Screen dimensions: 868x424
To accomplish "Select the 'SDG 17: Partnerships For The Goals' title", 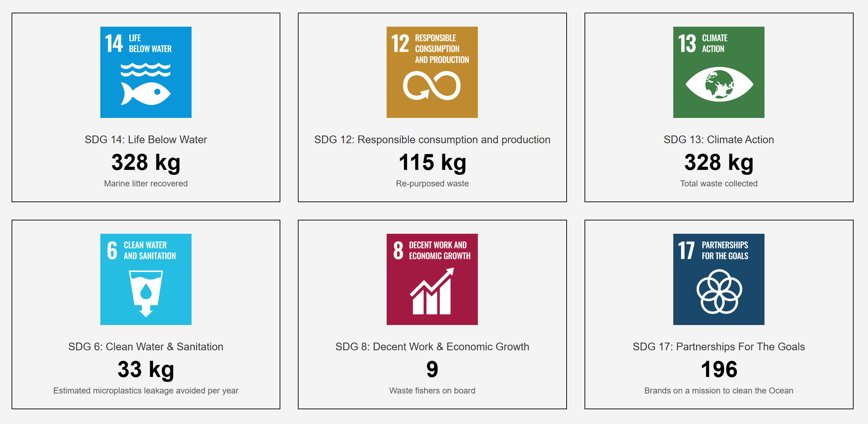I will pyautogui.click(x=719, y=347).
